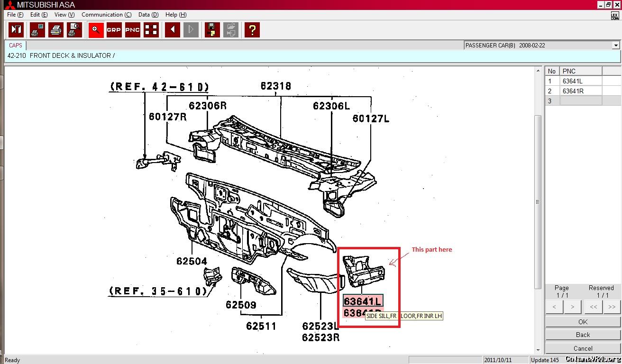
Task: Open the Data menu
Action: (148, 15)
